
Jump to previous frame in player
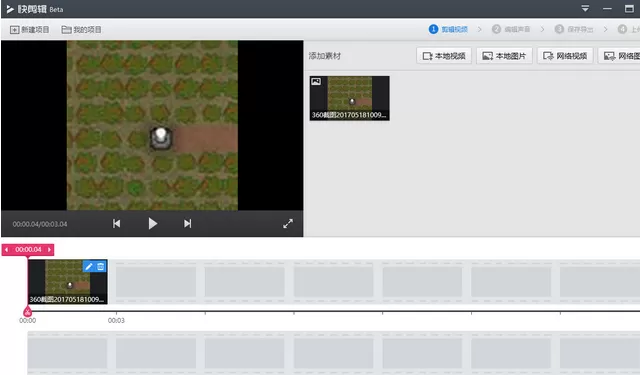coord(116,224)
